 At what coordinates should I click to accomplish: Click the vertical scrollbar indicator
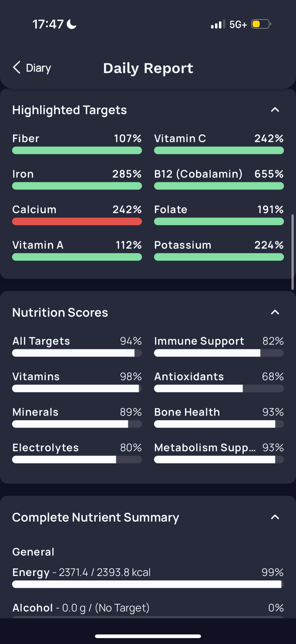pyautogui.click(x=292, y=252)
